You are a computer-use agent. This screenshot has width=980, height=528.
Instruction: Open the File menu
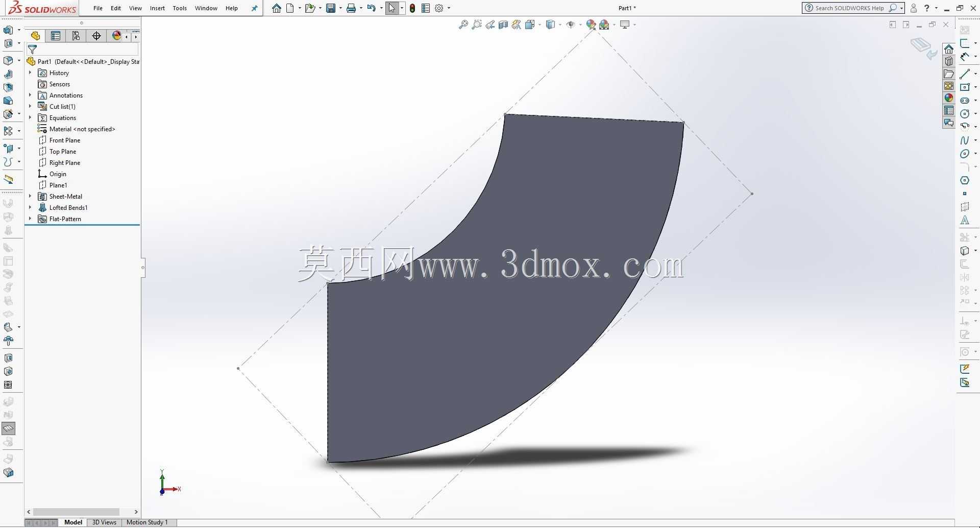pyautogui.click(x=98, y=8)
